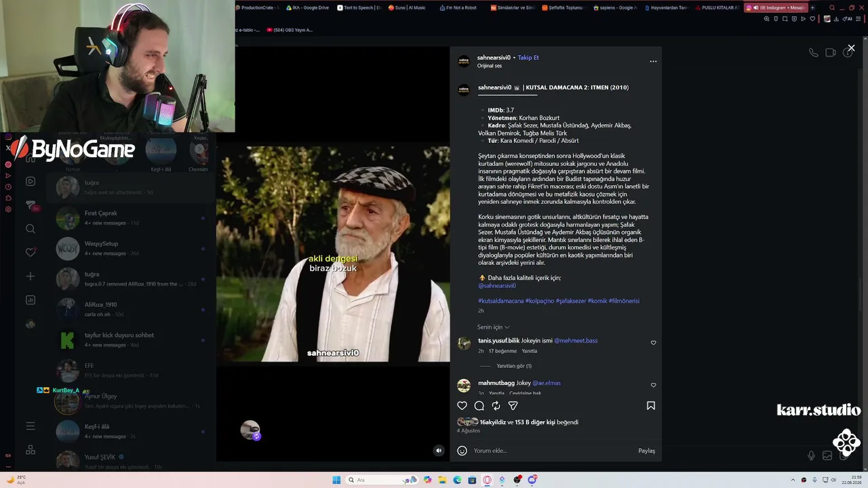Open Aynur Ülgey conversation

(x=131, y=401)
